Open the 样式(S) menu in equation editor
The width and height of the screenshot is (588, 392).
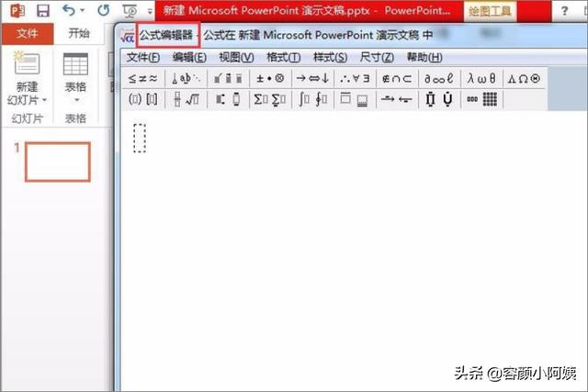click(330, 58)
